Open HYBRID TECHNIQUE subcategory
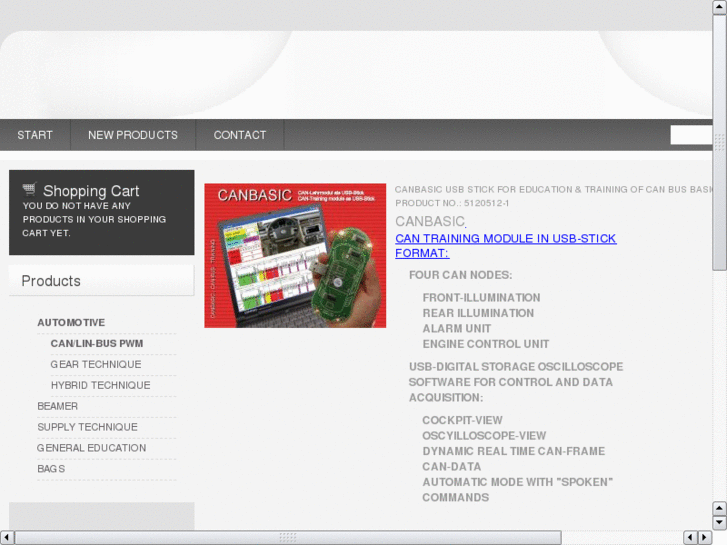 100,385
